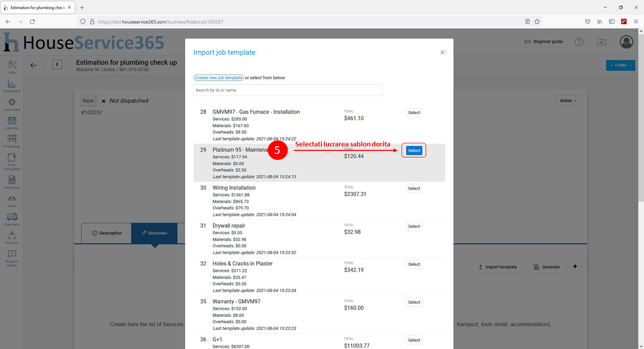Close the Import job template dialog

442,52
